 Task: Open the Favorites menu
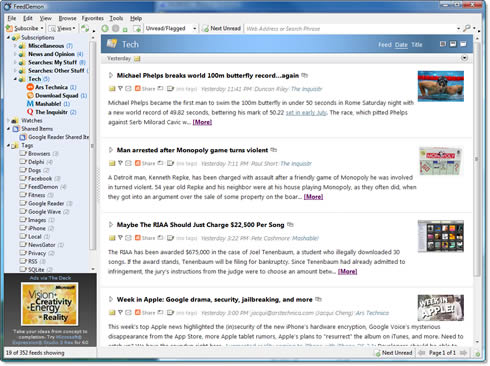pos(93,18)
